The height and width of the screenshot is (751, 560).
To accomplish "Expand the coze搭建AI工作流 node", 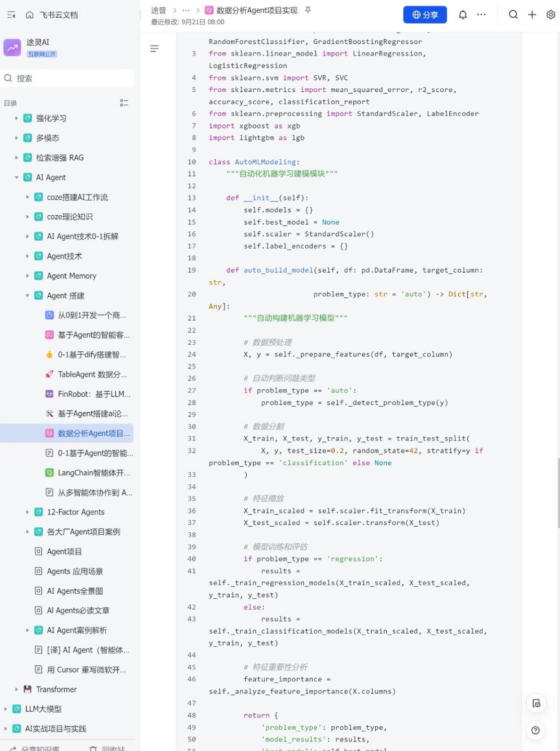I will (x=28, y=197).
